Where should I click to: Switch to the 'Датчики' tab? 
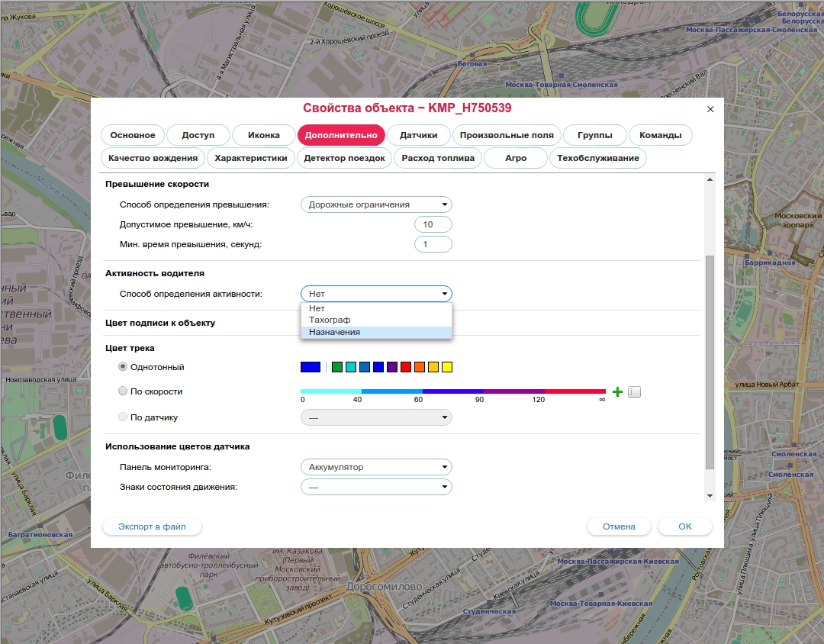(418, 135)
